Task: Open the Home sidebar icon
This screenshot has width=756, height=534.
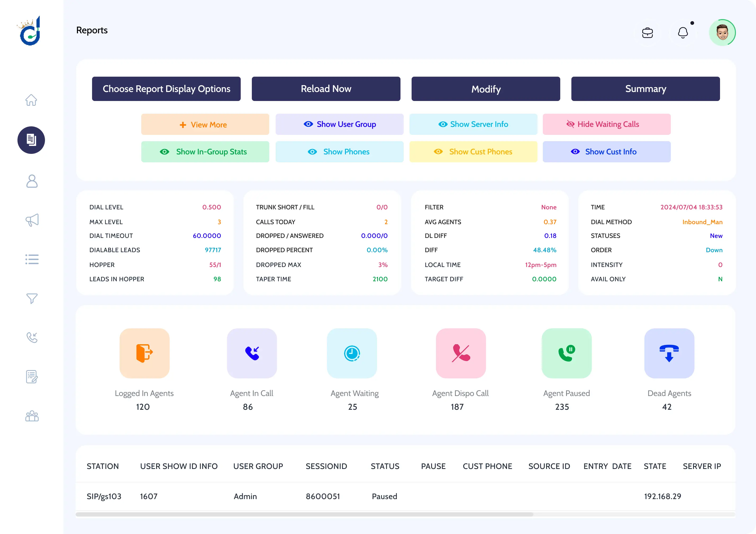Action: pyautogui.click(x=31, y=100)
